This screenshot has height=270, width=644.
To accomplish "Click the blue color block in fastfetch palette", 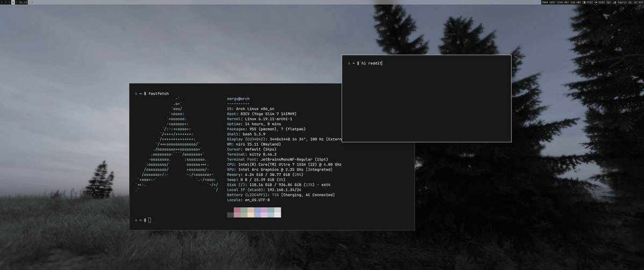I will tap(257, 212).
